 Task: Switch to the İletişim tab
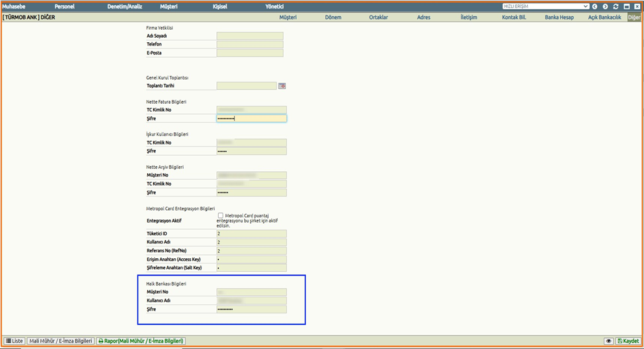(x=469, y=18)
